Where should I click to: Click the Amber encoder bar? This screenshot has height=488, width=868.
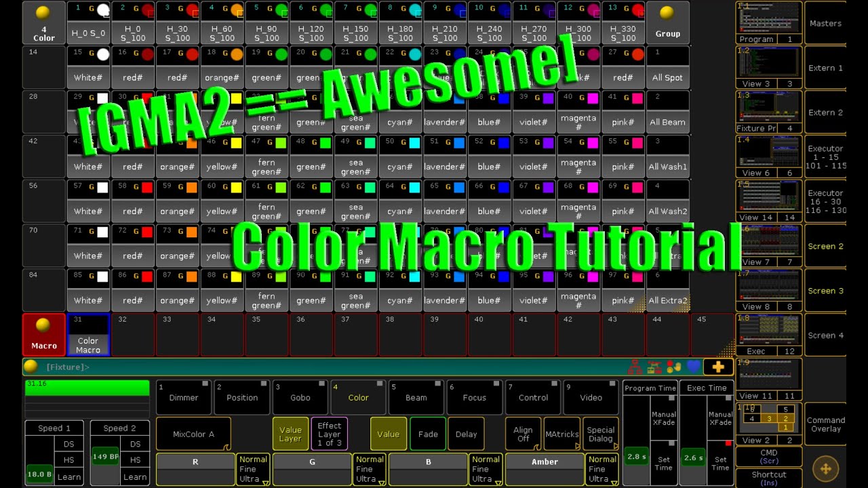click(545, 469)
